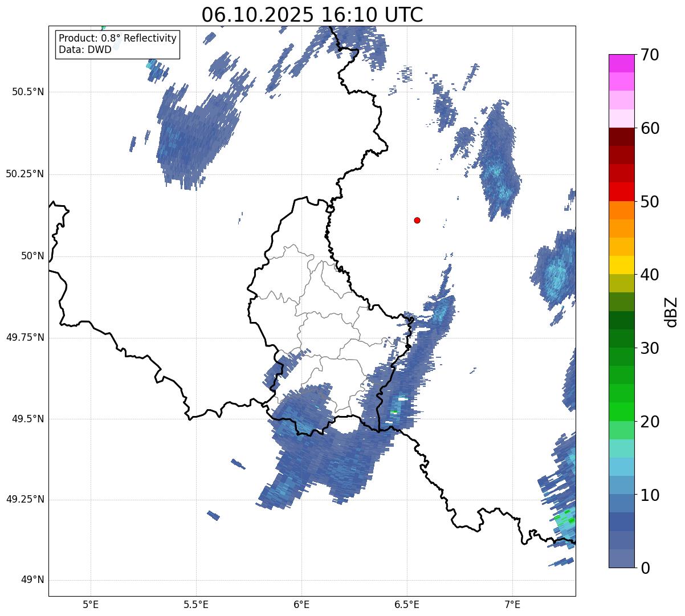Click the bright red colorbar segment near 50
685x616 pixels.
622,191
